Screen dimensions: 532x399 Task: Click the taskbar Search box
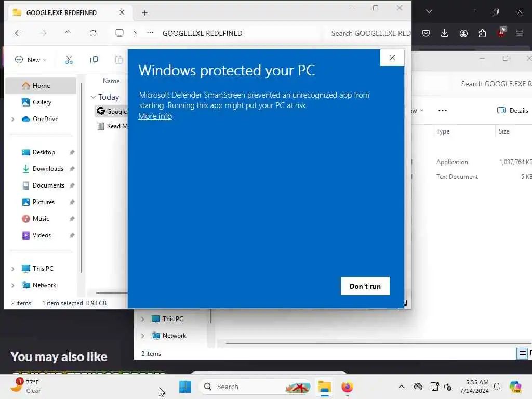coord(255,387)
